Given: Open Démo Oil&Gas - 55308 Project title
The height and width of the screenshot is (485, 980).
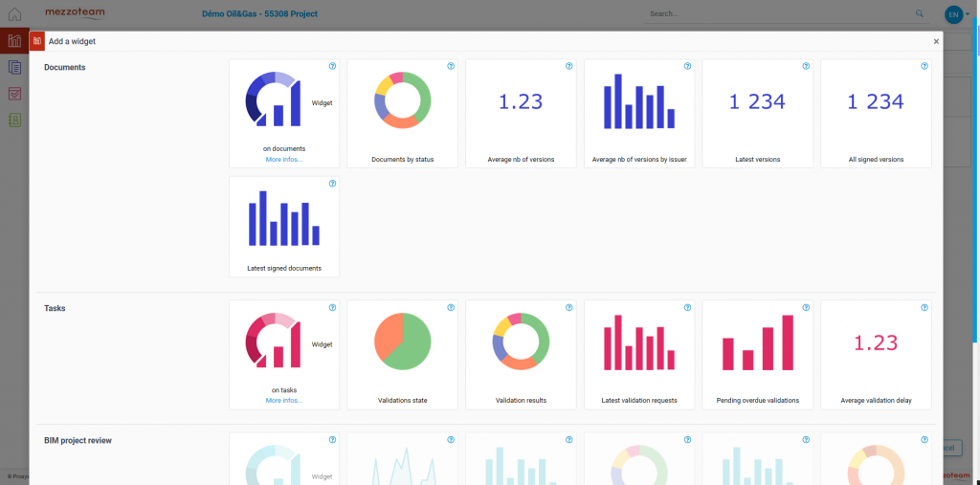Looking at the screenshot, I should 259,13.
